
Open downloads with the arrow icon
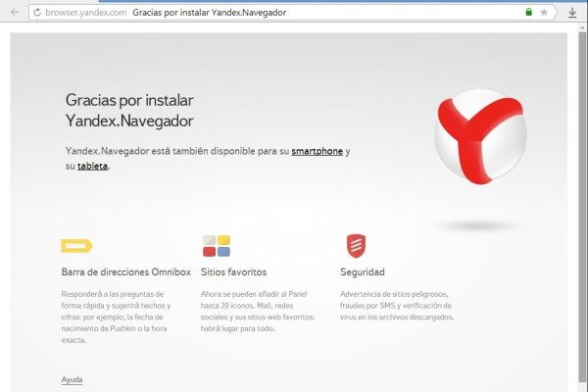point(572,13)
